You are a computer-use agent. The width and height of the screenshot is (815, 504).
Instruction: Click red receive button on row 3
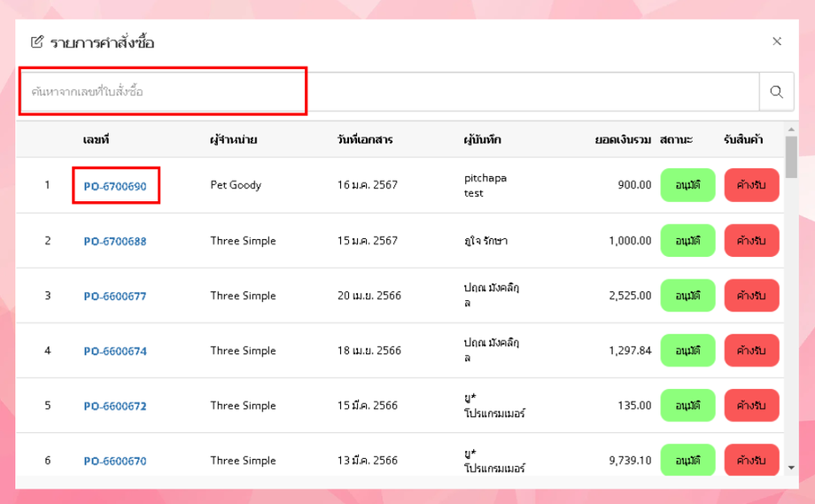[x=751, y=296]
